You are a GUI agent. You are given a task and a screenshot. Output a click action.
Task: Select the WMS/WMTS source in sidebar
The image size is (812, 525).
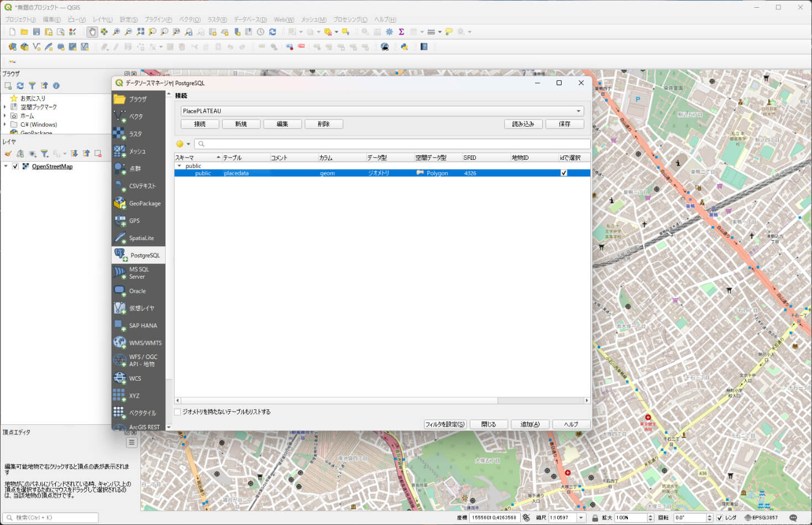coord(138,342)
